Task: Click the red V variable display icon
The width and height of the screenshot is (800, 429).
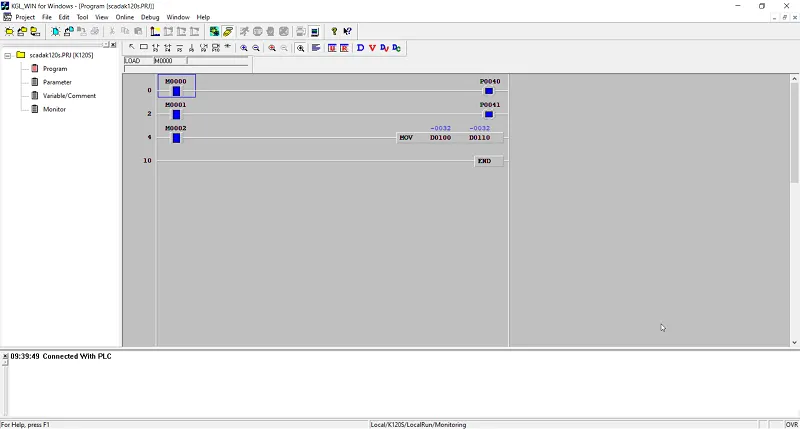Action: coord(372,47)
